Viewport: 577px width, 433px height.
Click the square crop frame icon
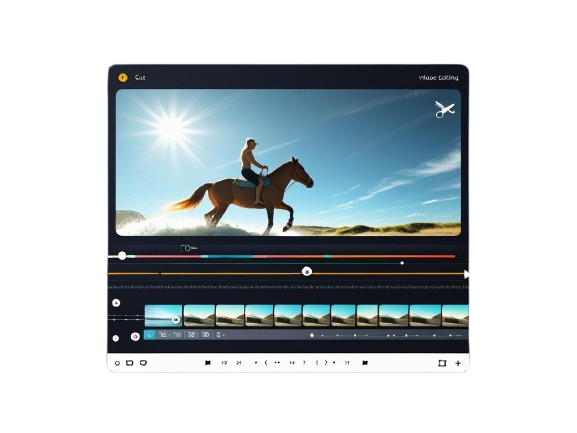point(442,363)
